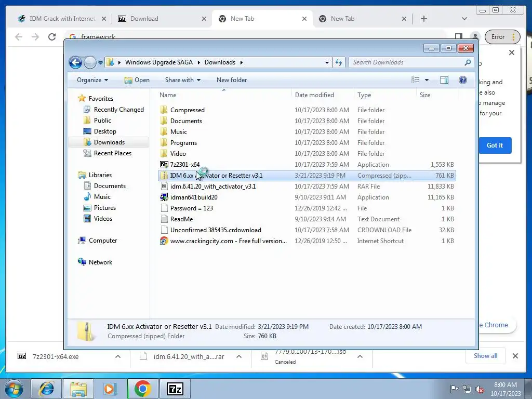
Task: Select Favorites in navigation pane
Action: pyautogui.click(x=101, y=98)
